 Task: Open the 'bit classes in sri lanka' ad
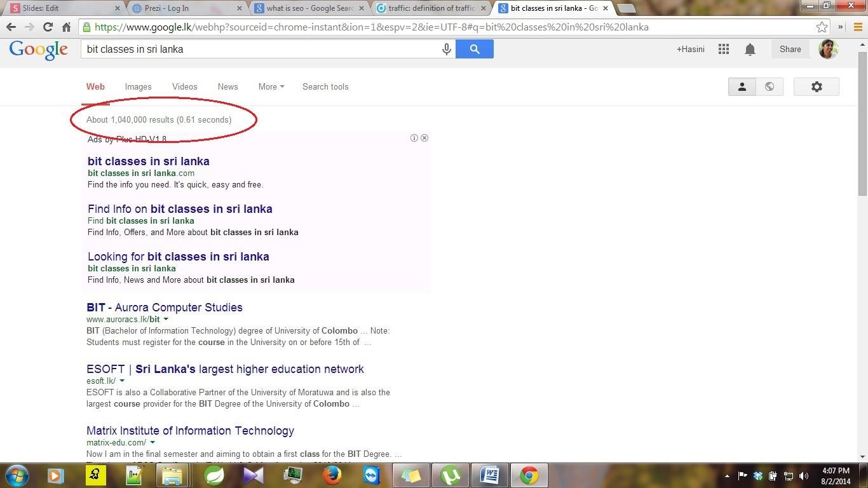tap(149, 161)
